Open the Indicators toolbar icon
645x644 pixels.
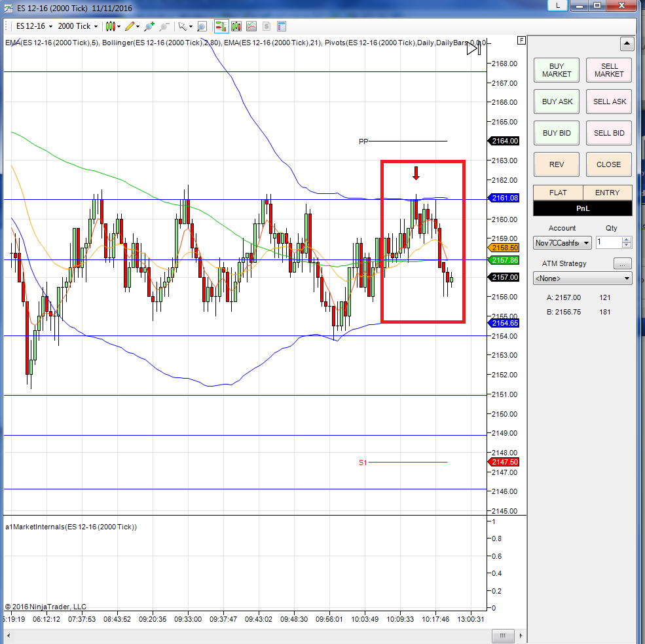[251, 27]
